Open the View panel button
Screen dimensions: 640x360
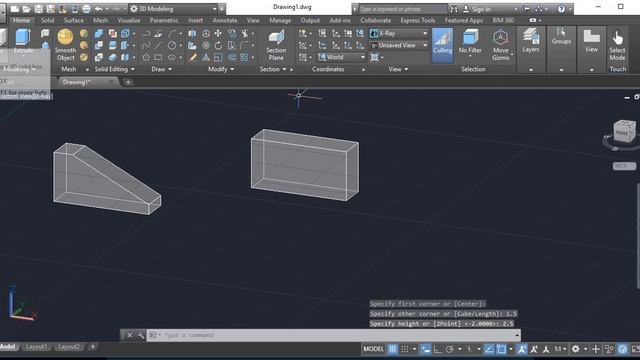591,41
